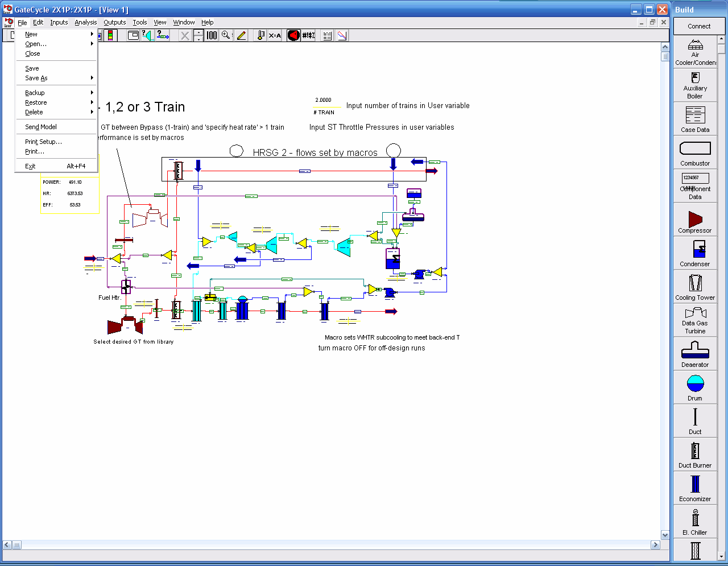Select the Cooling Tower build icon
This screenshot has width=728, height=566.
pyautogui.click(x=695, y=287)
